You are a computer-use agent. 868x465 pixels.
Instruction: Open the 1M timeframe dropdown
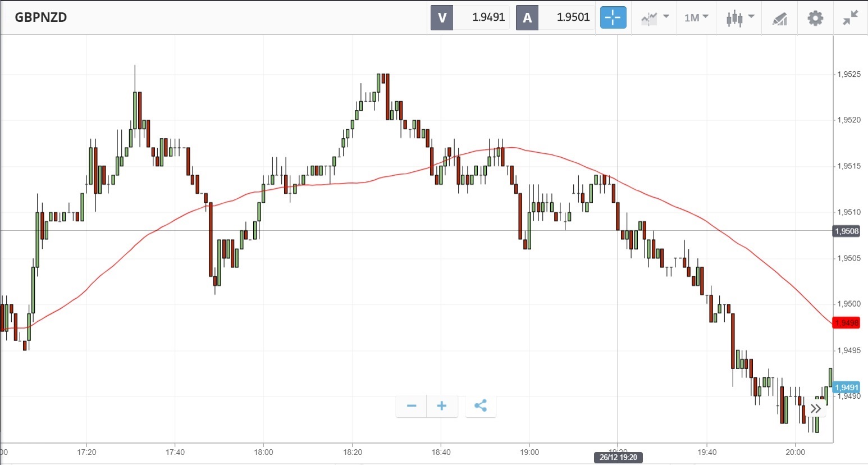coord(696,18)
